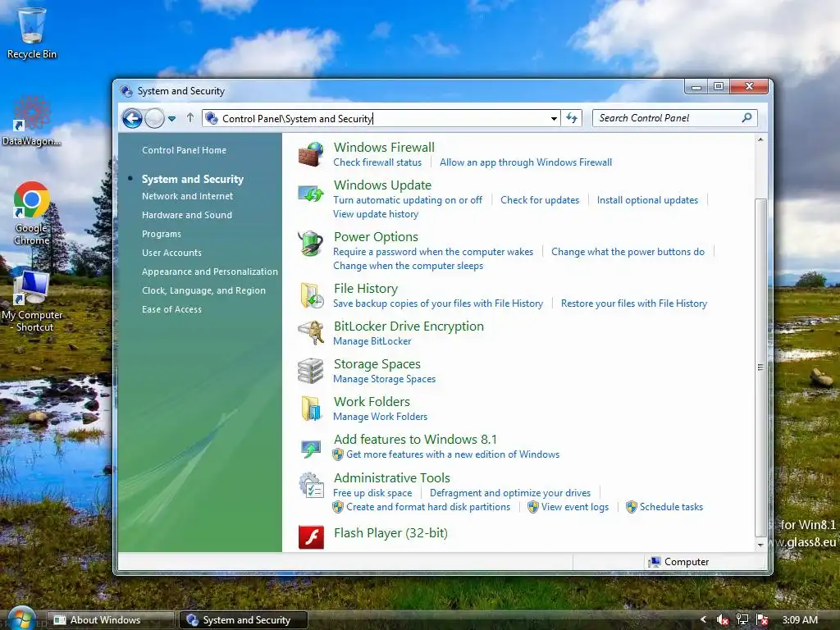
Task: Click the Add features to Windows 8.1 icon
Action: [311, 449]
